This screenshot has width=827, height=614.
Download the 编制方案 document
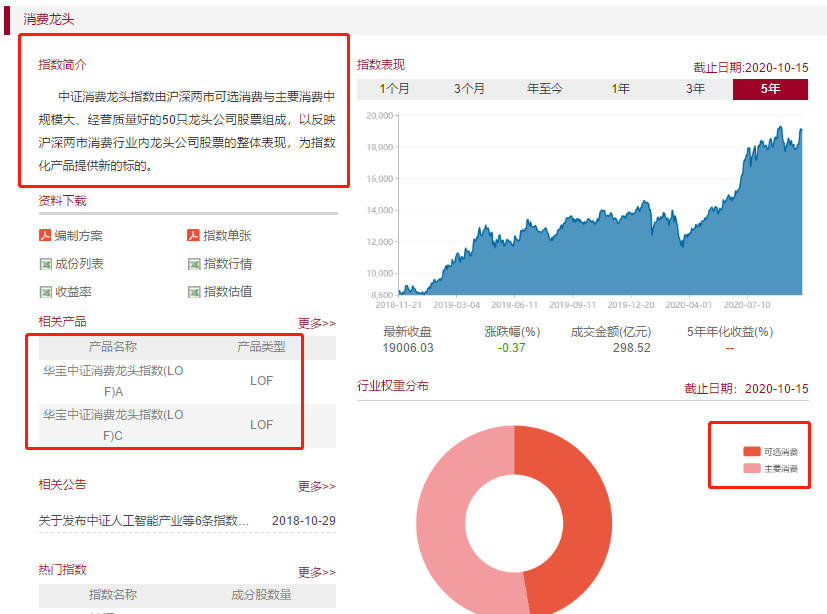point(79,235)
